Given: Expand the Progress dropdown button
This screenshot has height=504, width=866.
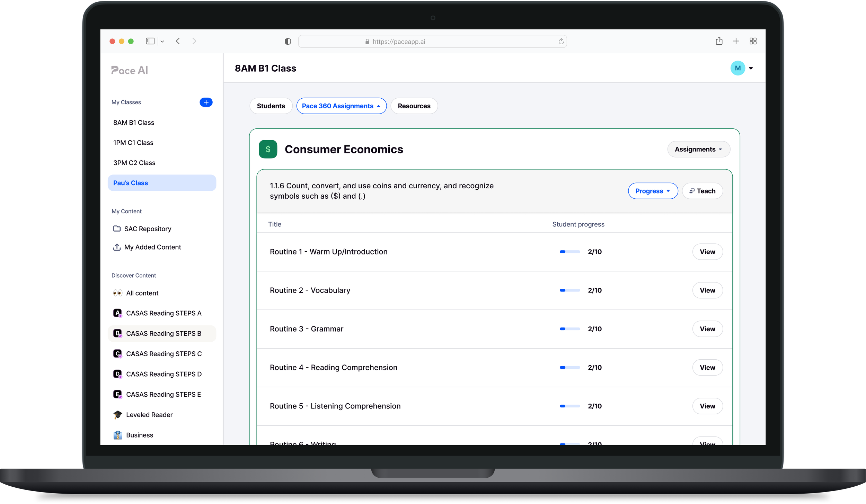Looking at the screenshot, I should coord(653,191).
